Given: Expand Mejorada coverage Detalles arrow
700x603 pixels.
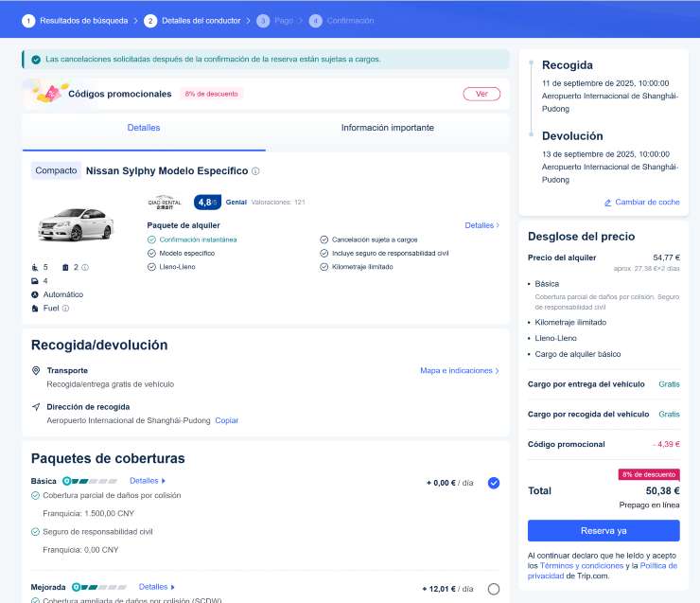Looking at the screenshot, I should pos(173,587).
